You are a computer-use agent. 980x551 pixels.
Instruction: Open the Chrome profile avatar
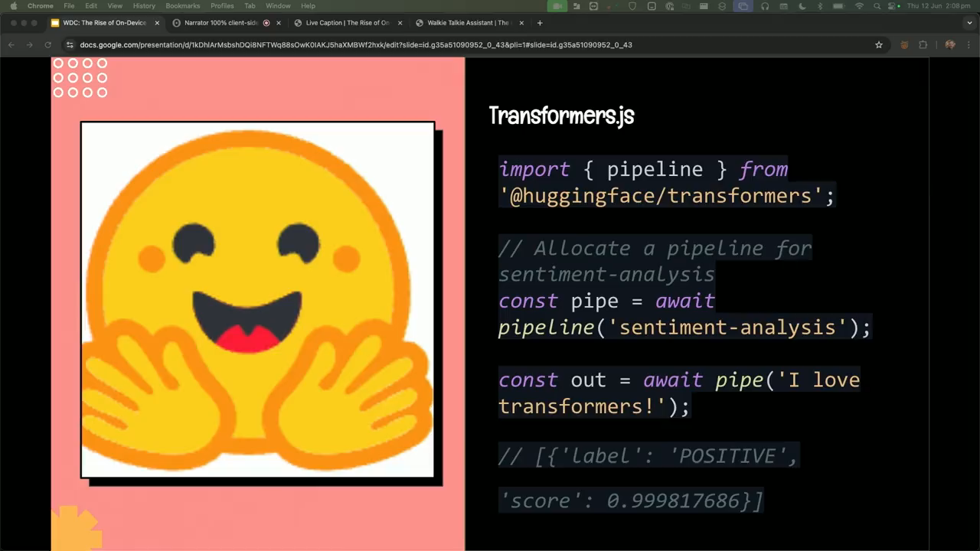[x=950, y=45]
